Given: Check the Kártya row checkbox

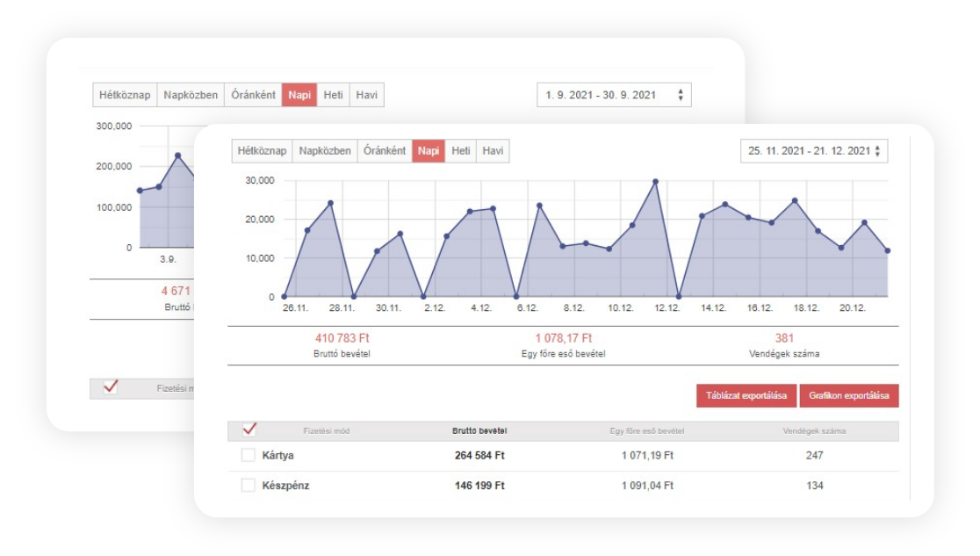Looking at the screenshot, I should click(x=249, y=455).
